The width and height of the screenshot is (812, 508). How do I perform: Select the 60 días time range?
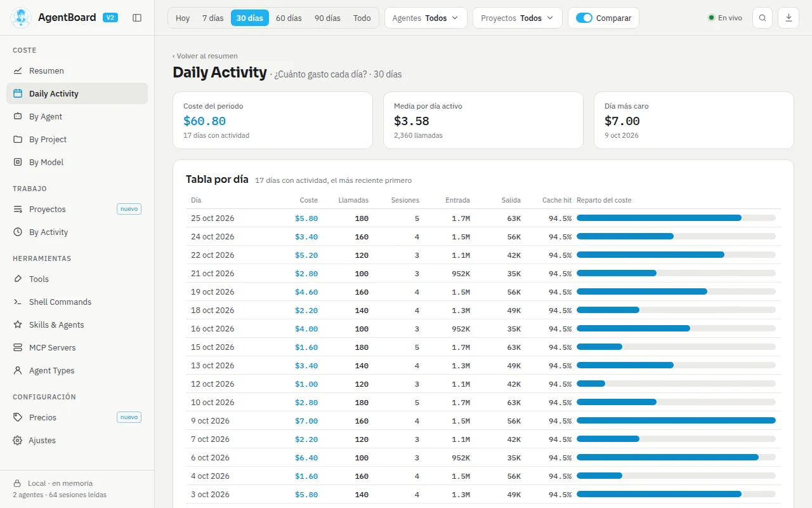coord(289,18)
